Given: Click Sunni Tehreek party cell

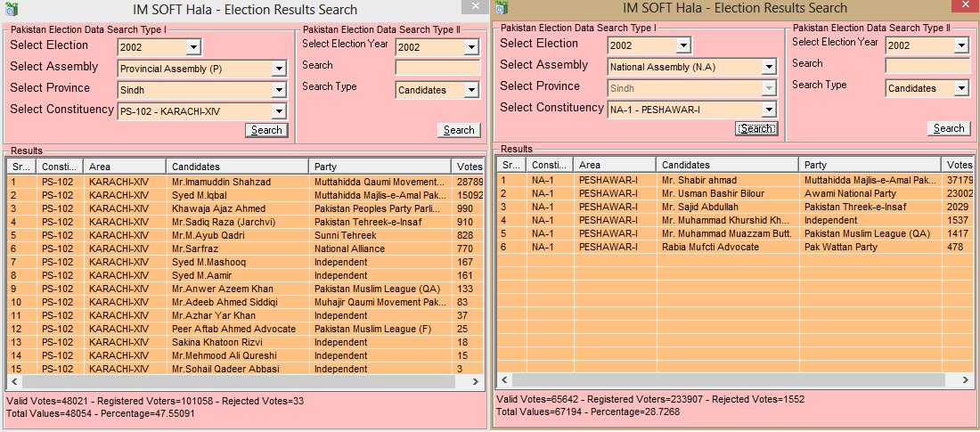Looking at the screenshot, I should pos(380,236).
